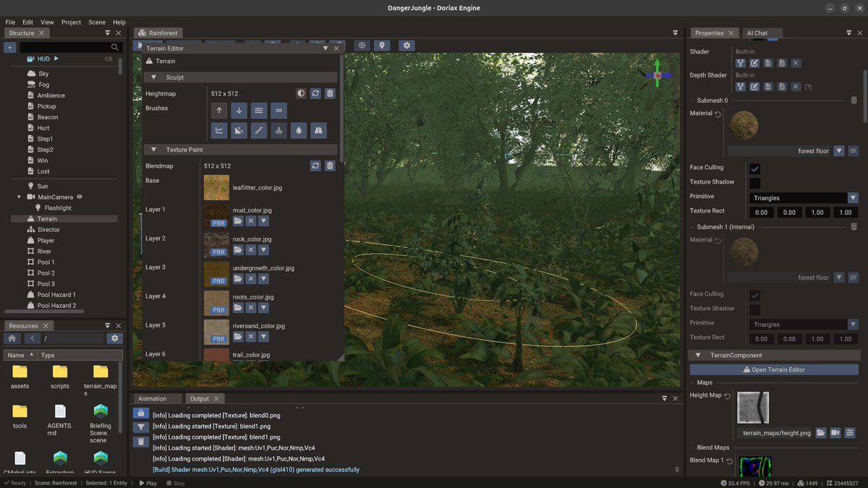Select the Rainforest scene tab
The image size is (868, 488).
pyautogui.click(x=158, y=33)
